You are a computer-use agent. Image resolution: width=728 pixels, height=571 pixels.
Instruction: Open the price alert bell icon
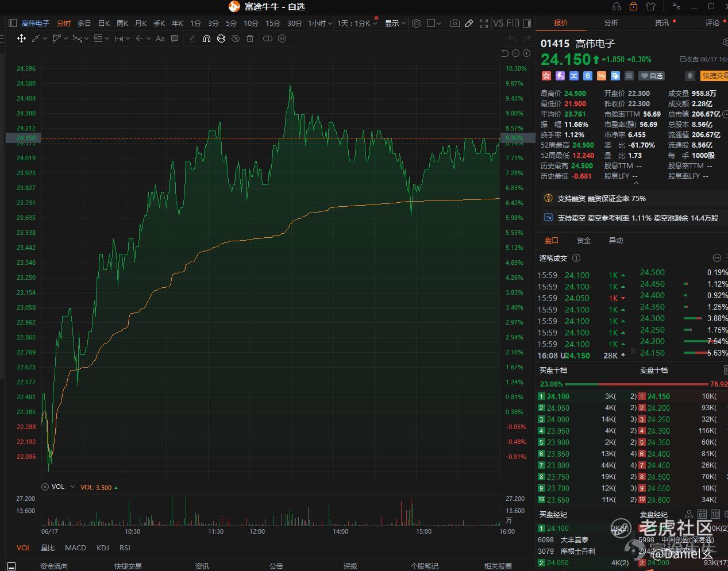[x=690, y=76]
